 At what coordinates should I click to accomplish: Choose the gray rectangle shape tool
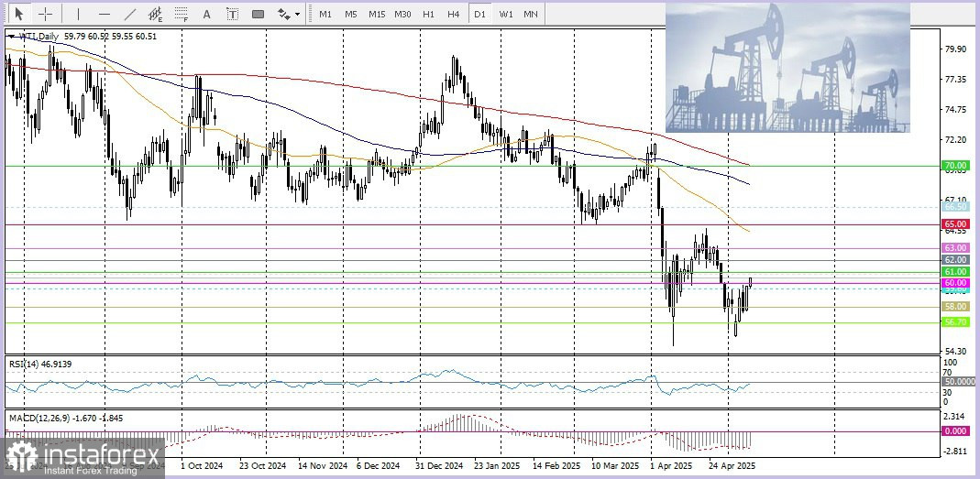(x=258, y=13)
